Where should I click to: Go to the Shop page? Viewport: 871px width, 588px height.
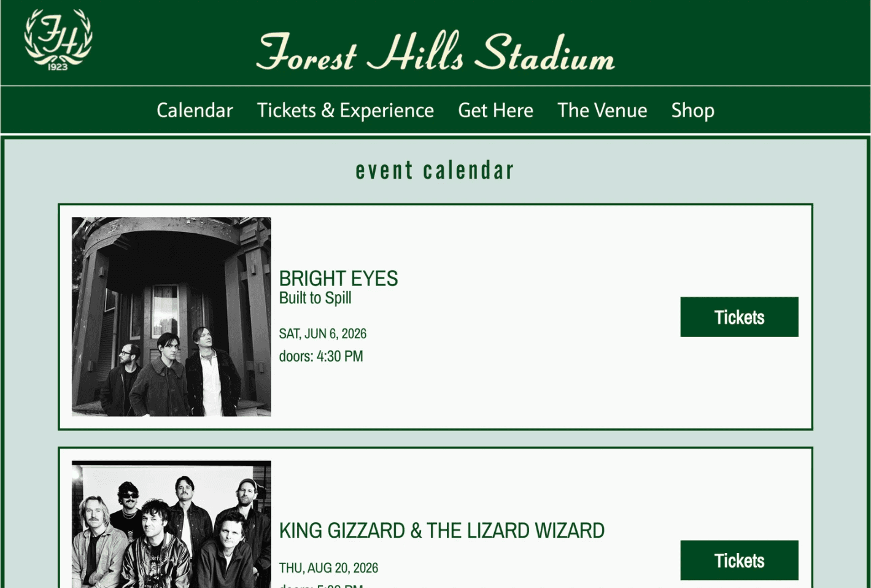point(692,110)
